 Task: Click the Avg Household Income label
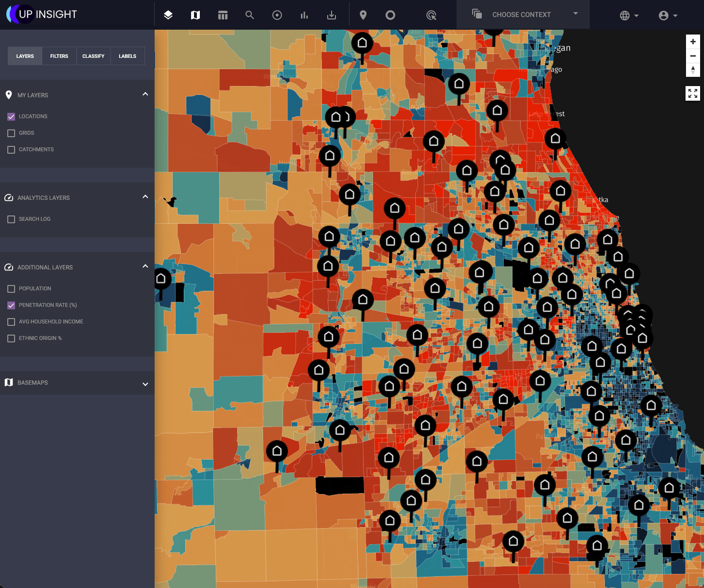[x=51, y=321]
